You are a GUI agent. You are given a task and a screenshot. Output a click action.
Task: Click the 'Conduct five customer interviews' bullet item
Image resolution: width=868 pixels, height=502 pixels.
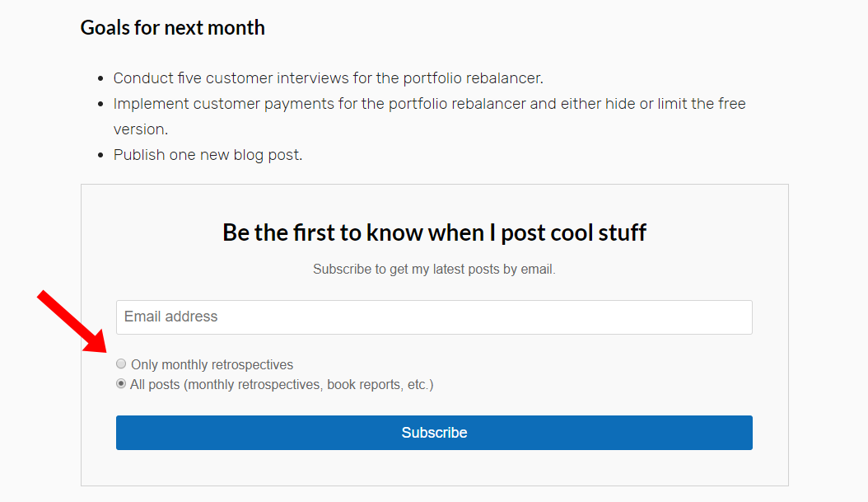point(329,78)
